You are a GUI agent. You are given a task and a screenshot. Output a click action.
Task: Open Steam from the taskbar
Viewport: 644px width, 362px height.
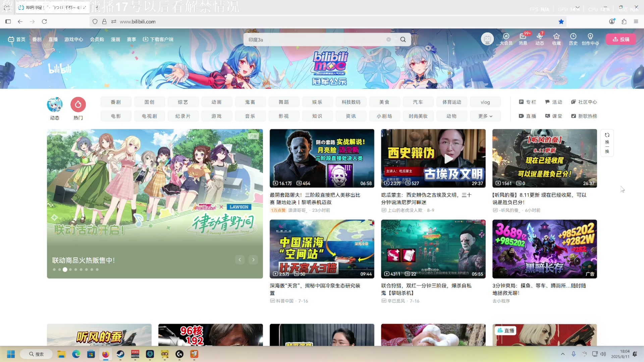click(120, 354)
